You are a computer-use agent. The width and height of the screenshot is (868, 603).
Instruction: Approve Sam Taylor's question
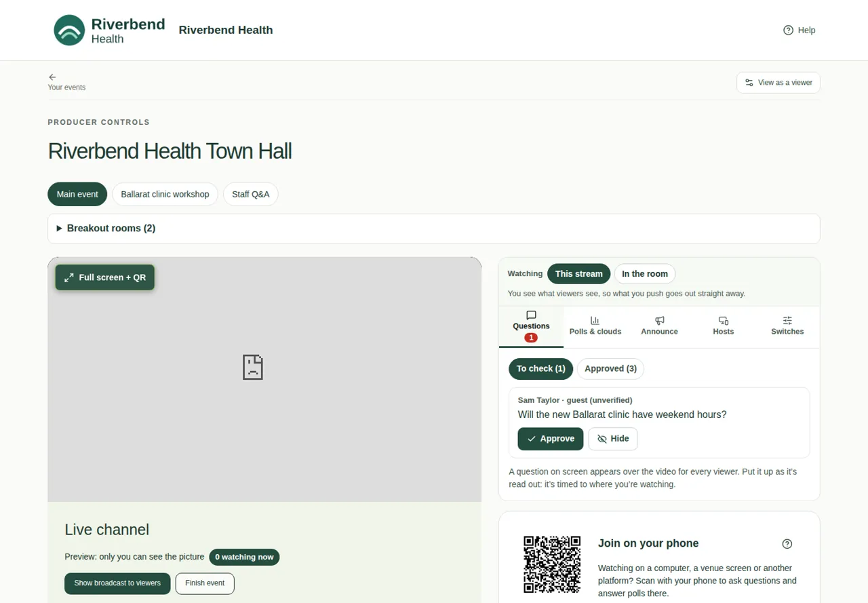click(551, 439)
